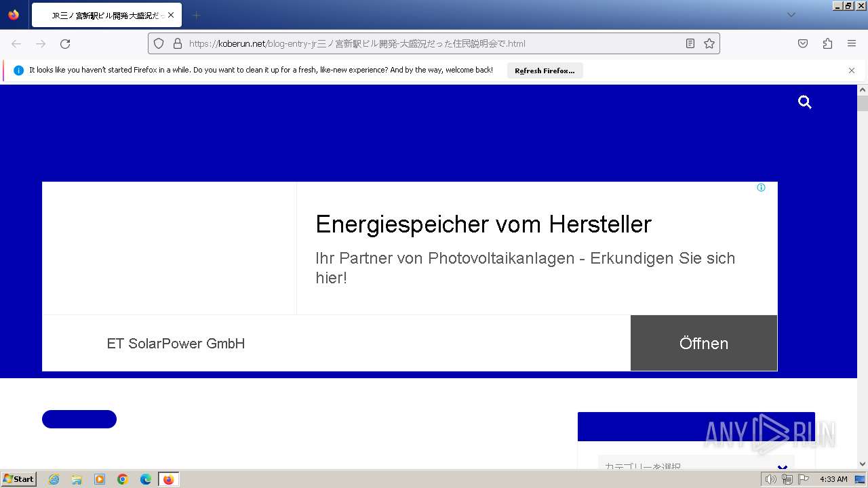Open the AdChoices info icon on ad

(x=761, y=188)
